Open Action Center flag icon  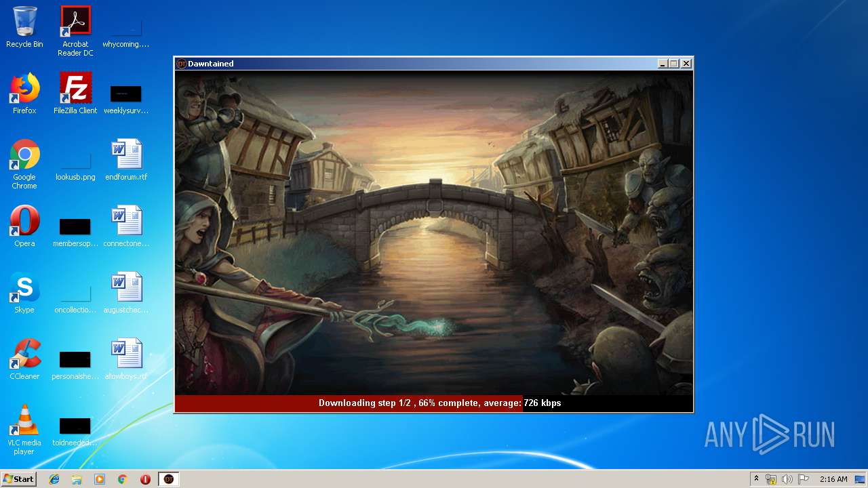804,479
